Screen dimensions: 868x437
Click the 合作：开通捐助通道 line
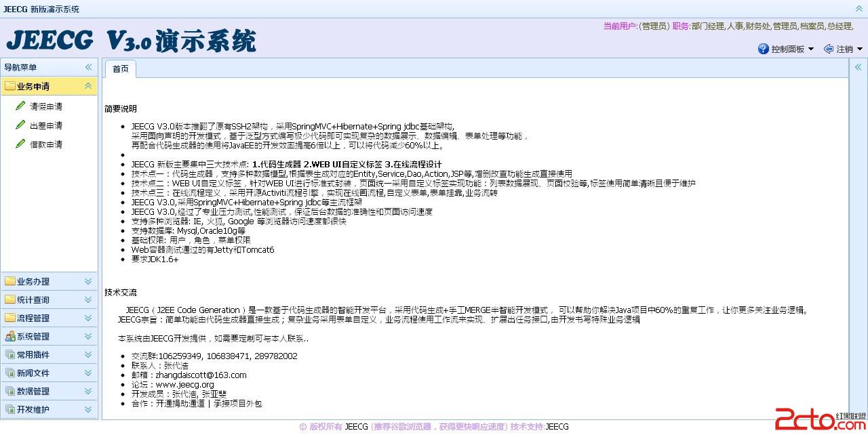197,403
